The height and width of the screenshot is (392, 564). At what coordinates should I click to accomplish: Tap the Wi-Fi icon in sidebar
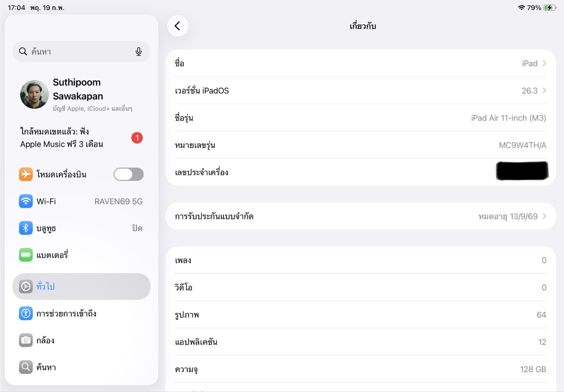[x=26, y=201]
